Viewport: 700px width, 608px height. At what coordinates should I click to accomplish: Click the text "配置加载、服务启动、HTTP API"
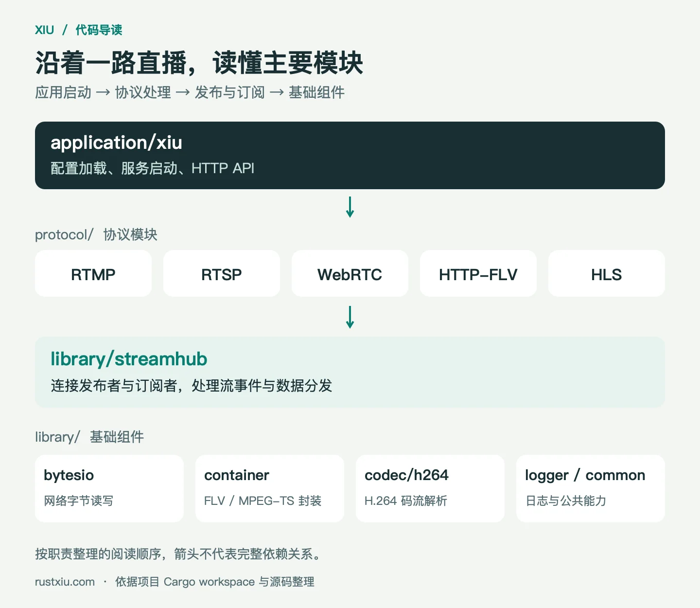[152, 168]
